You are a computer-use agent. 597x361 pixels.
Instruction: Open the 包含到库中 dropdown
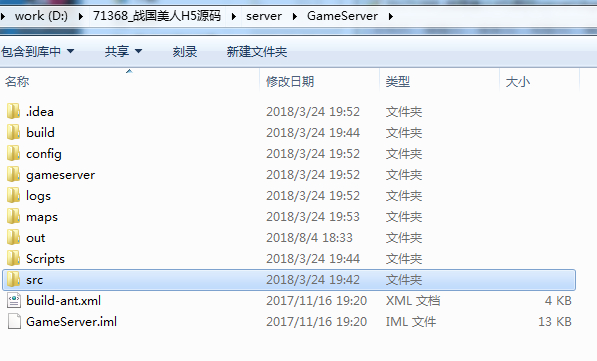tap(37, 51)
